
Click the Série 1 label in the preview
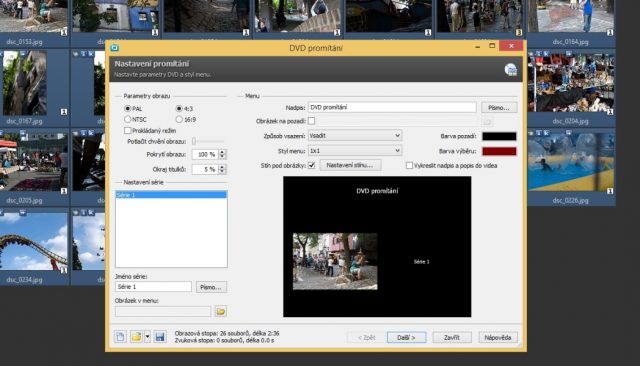[x=421, y=262]
